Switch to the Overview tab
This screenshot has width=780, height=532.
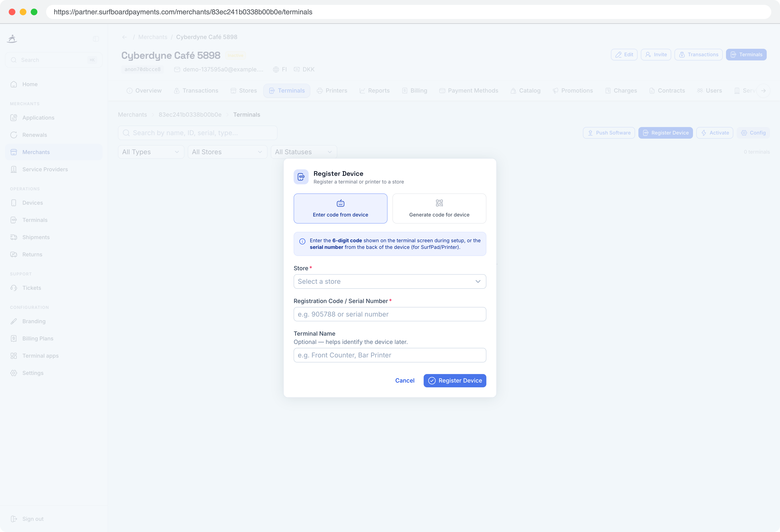click(144, 91)
